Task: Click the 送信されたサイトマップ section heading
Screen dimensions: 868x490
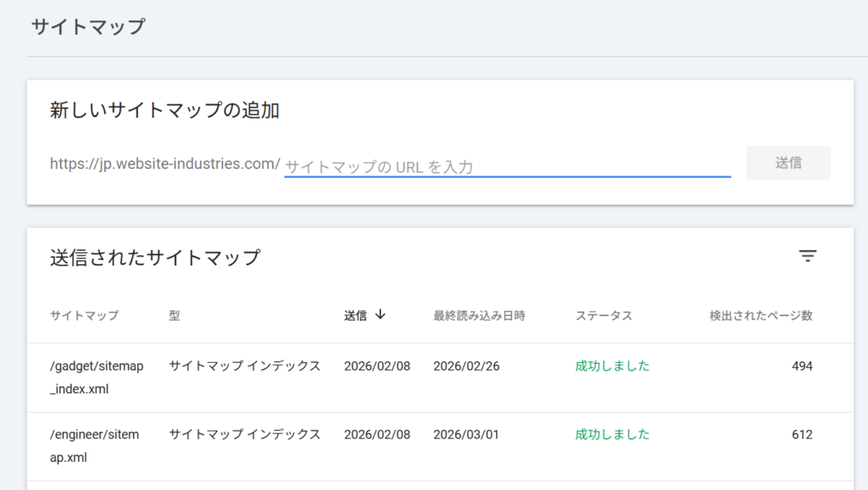Action: coord(155,258)
